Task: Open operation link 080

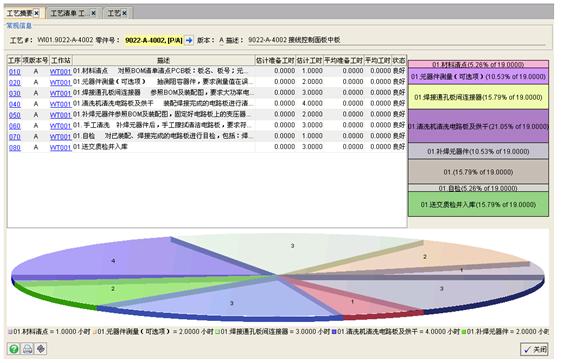Action: [15, 148]
